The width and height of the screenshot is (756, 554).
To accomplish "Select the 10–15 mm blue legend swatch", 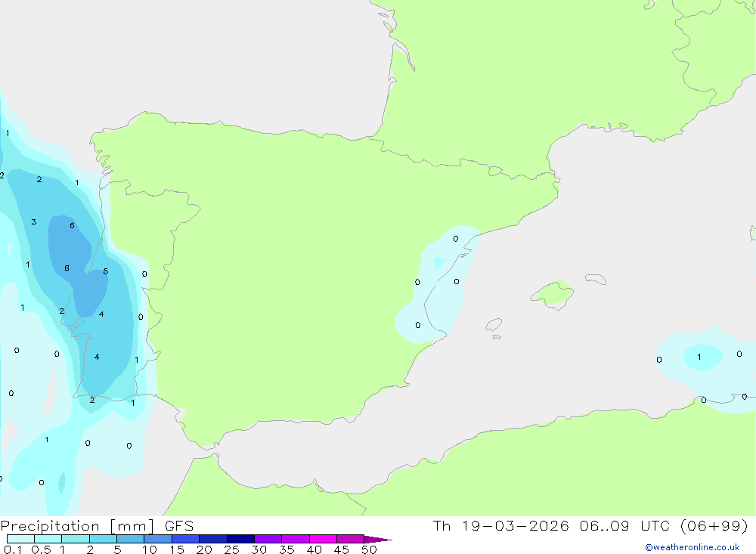I will (158, 539).
